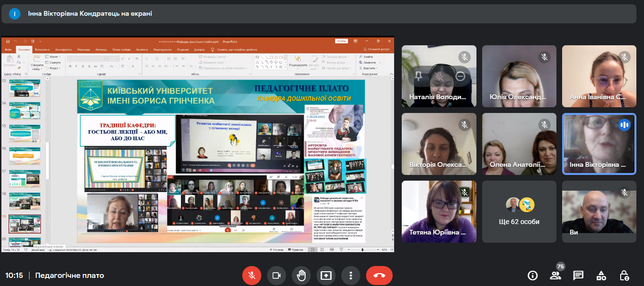The height and width of the screenshot is (286, 644).
Task: Show the participants list with 75 people
Action: pyautogui.click(x=555, y=276)
